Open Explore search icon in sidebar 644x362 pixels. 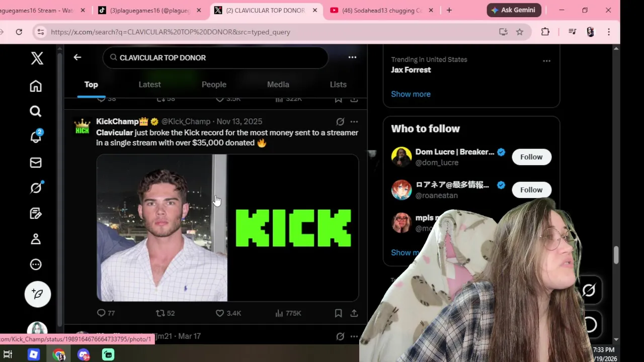tap(36, 111)
